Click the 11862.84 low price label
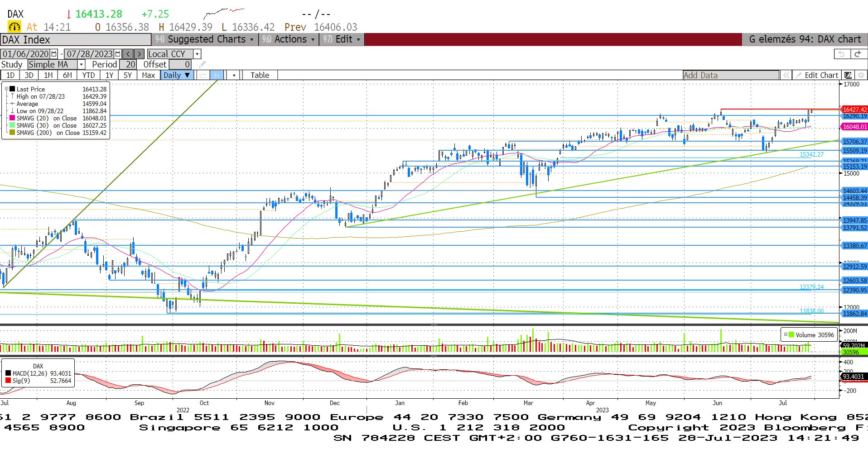Image resolution: width=868 pixels, height=463 pixels. point(854,314)
